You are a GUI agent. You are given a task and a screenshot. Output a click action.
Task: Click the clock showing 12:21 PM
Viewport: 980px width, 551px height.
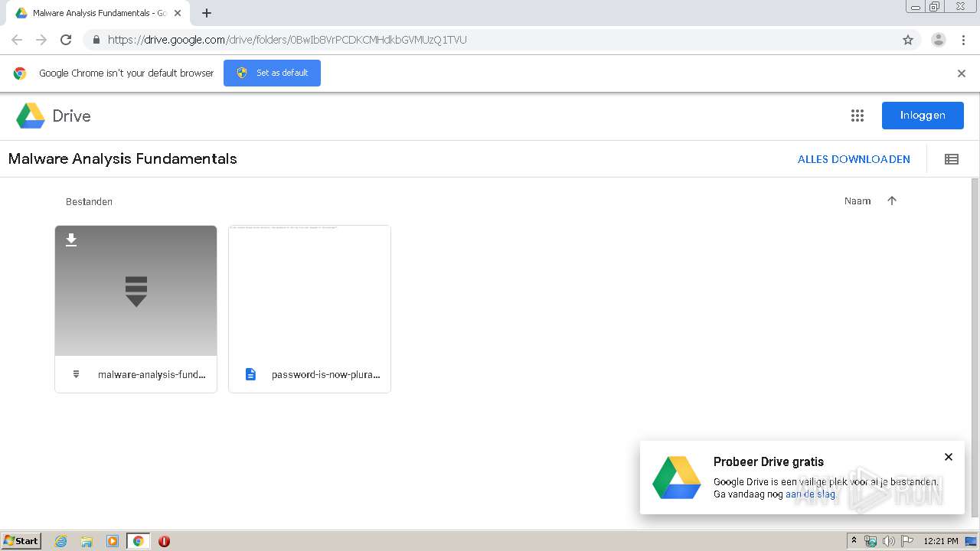pos(941,541)
